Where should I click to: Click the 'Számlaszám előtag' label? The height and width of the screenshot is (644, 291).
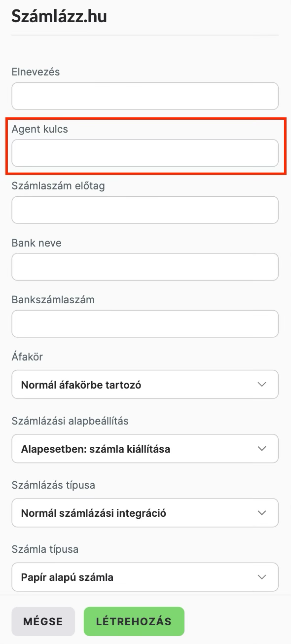click(58, 186)
